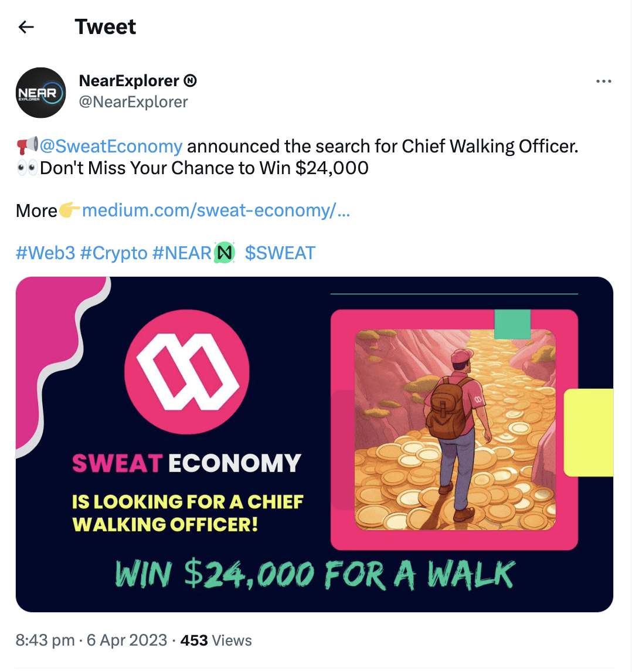Click the NearExplorer profile avatar
Viewport: 632px width, 672px height.
40,93
